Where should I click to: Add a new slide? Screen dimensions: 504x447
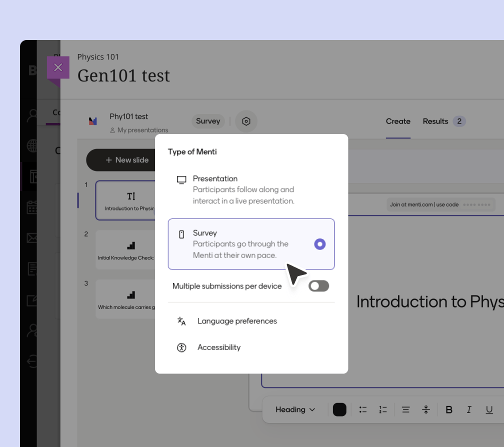(126, 160)
